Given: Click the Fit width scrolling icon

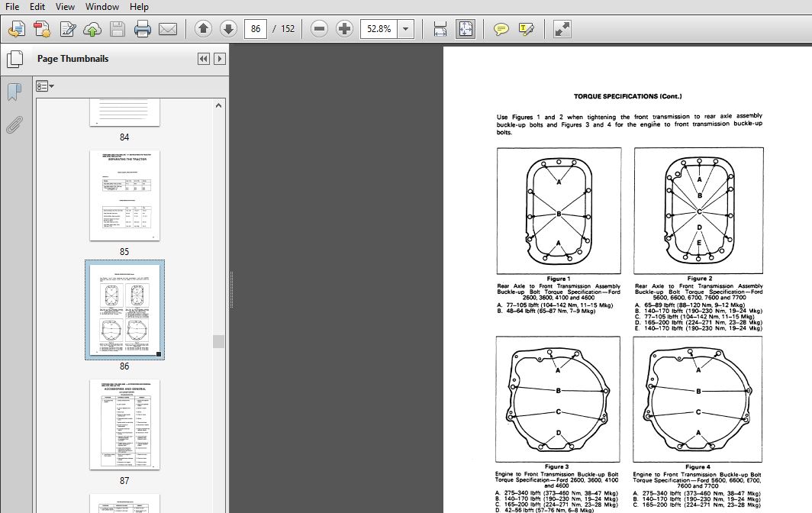Looking at the screenshot, I should click(x=440, y=29).
